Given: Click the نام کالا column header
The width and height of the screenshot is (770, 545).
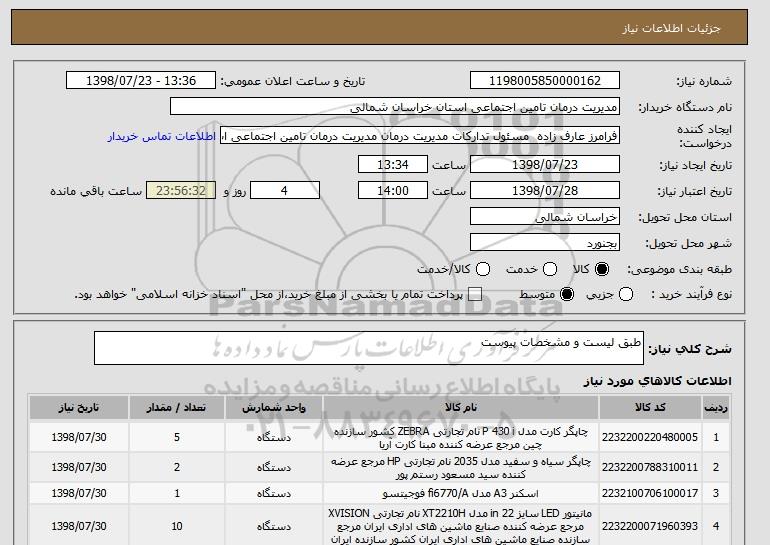Looking at the screenshot, I should click(461, 408).
